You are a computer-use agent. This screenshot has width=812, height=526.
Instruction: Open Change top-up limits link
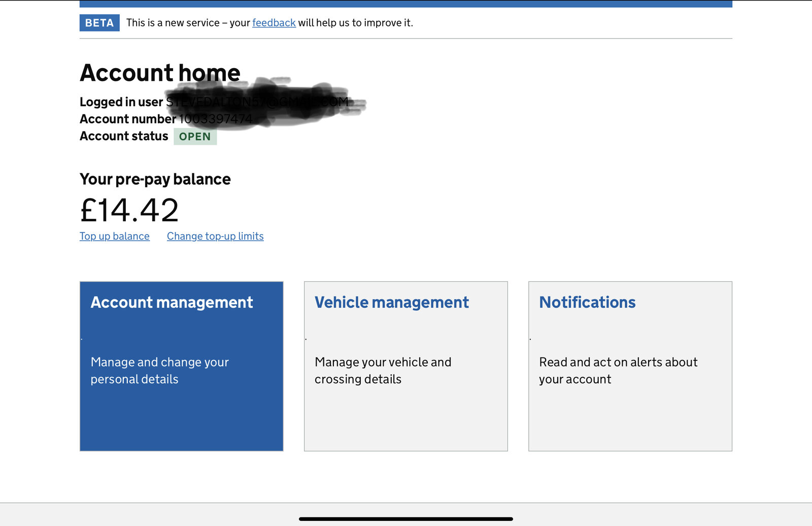coord(215,236)
